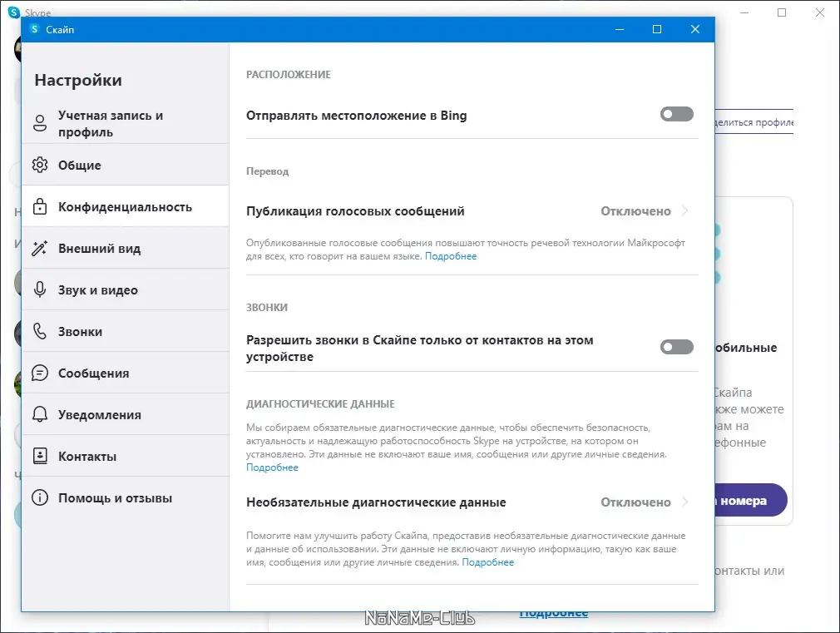Open Помощь и отзывы section

click(x=126, y=497)
